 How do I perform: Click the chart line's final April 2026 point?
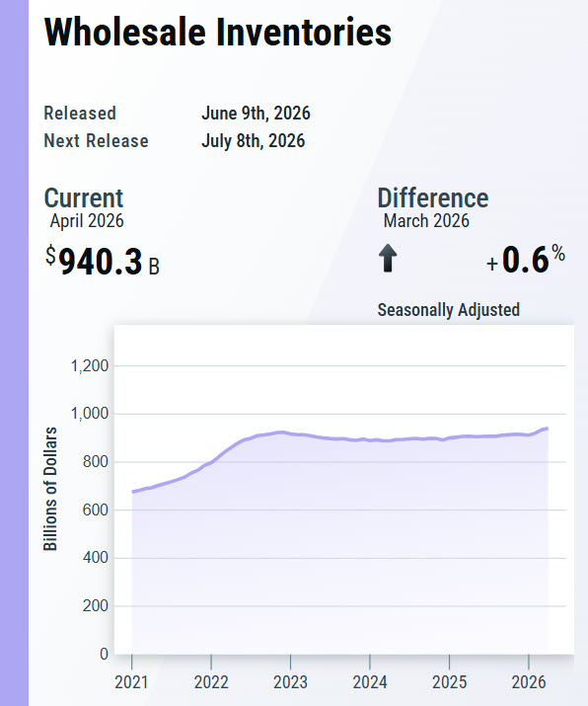pos(548,429)
